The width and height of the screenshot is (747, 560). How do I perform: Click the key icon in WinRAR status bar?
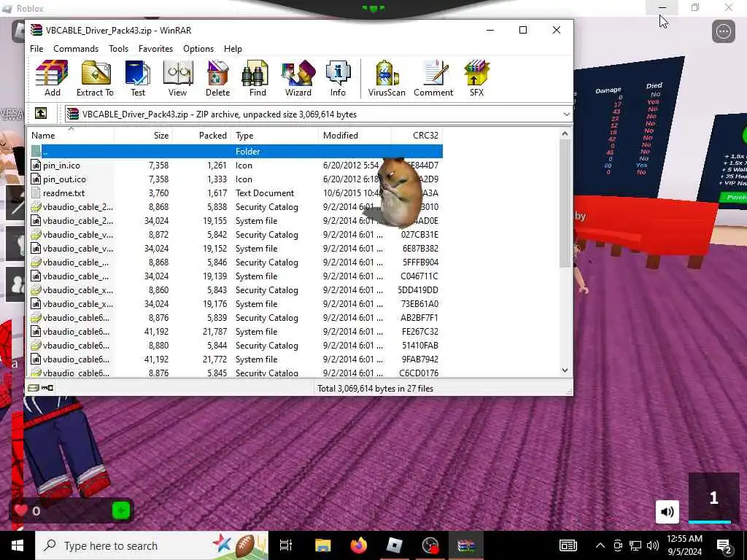click(x=47, y=388)
